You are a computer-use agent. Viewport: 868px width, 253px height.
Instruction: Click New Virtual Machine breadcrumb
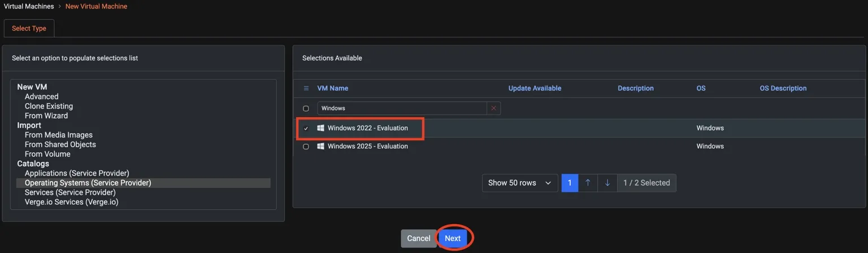tap(96, 6)
